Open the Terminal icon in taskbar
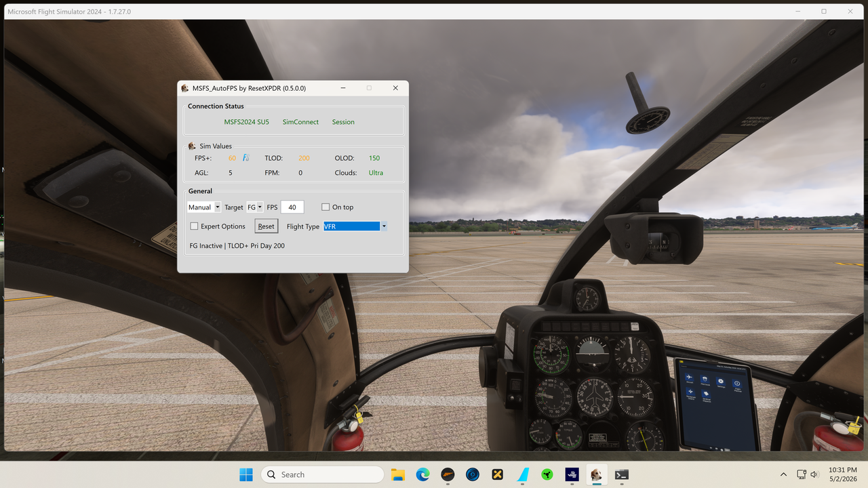This screenshot has height=488, width=868. point(622,474)
